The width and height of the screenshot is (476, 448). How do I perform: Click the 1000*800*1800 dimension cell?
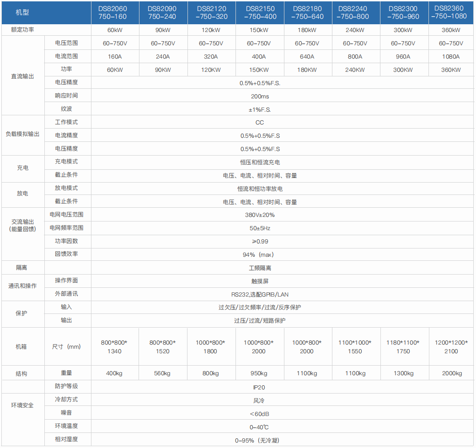pos(210,347)
